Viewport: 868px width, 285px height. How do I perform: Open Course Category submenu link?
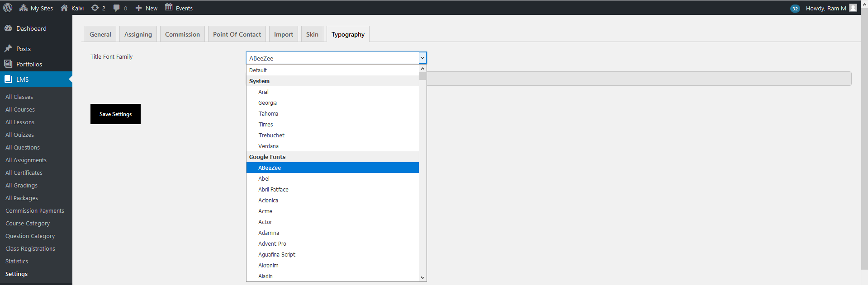point(28,223)
